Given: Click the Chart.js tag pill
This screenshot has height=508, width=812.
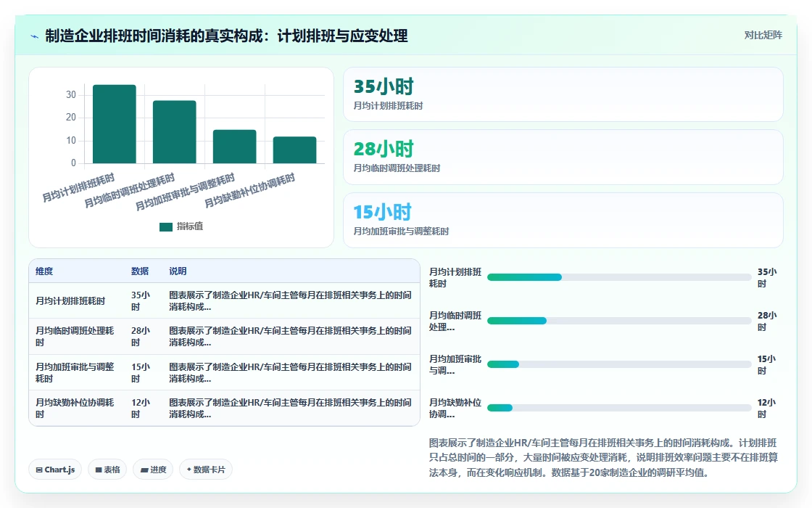Looking at the screenshot, I should pos(55,470).
